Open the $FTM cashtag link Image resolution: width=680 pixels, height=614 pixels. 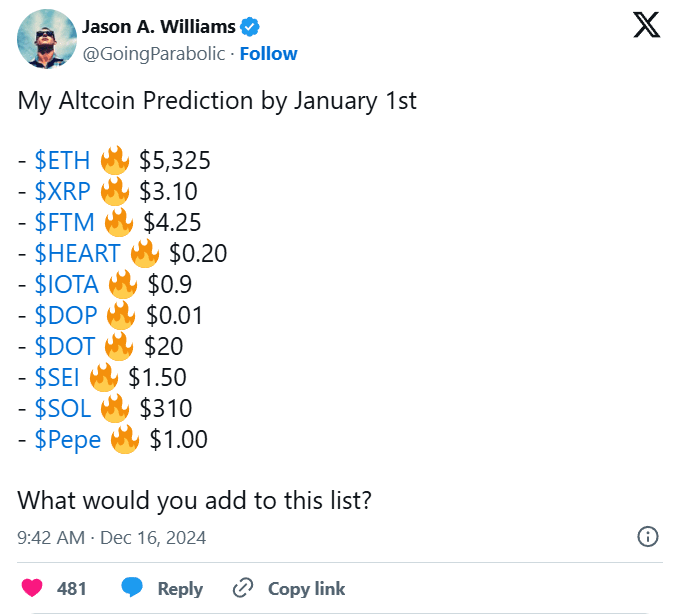click(64, 223)
